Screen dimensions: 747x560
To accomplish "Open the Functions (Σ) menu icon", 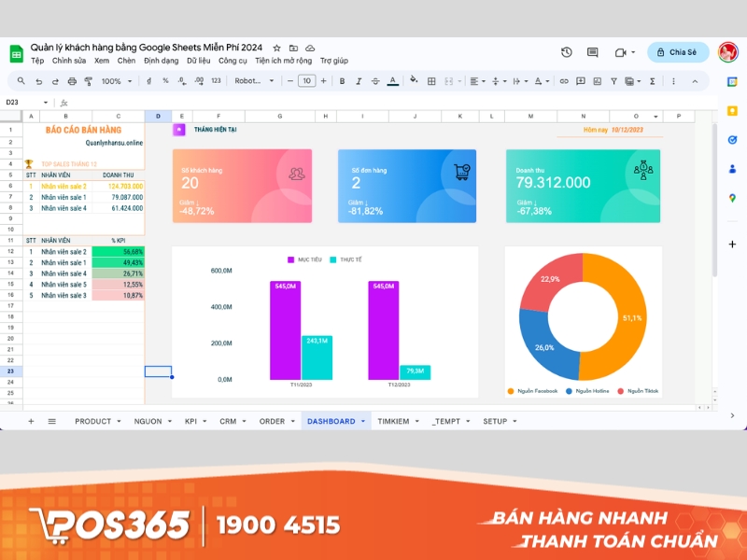I will [x=651, y=82].
